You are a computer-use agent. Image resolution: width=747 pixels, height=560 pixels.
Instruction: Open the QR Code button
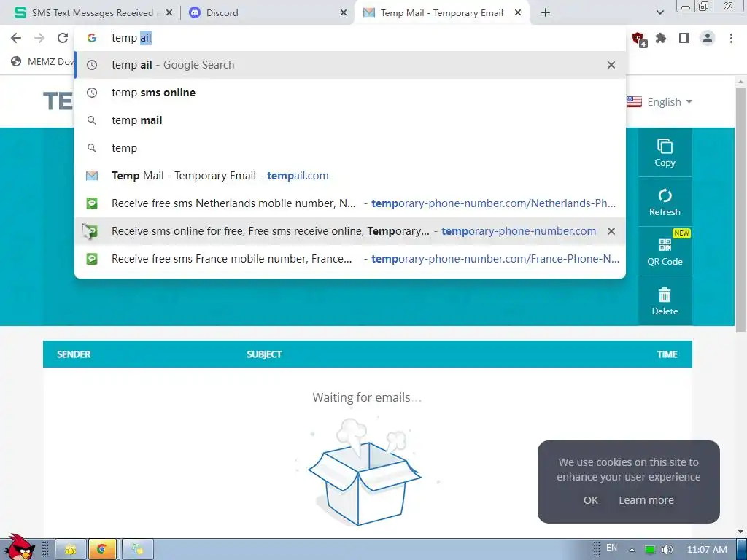(665, 252)
